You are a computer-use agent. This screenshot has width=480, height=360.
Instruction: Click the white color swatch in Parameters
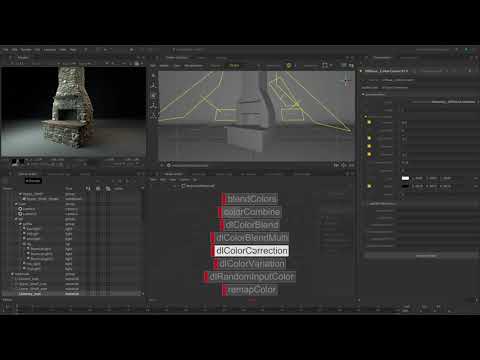[x=405, y=178]
